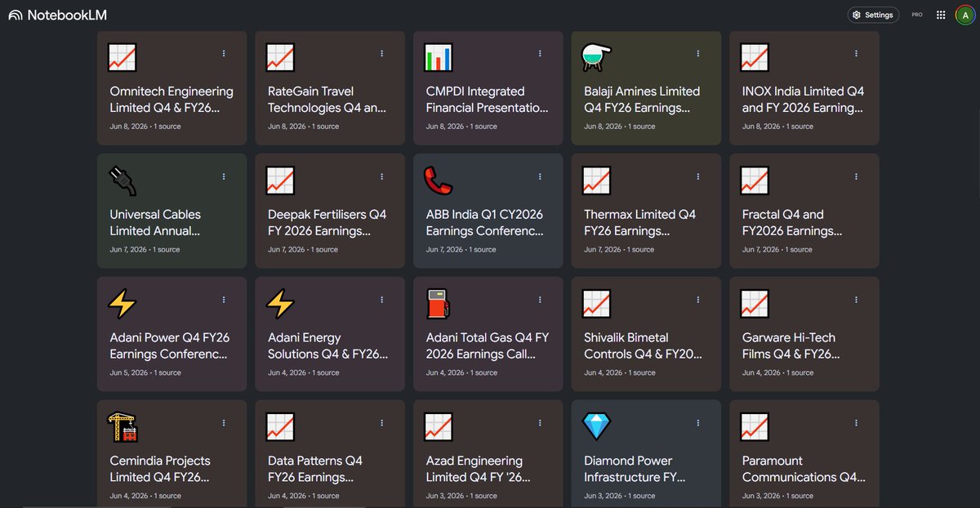Click Shivalik Bimetal 'Jun 4, 2026 · 1 source' text
The image size is (980, 508).
click(x=620, y=372)
